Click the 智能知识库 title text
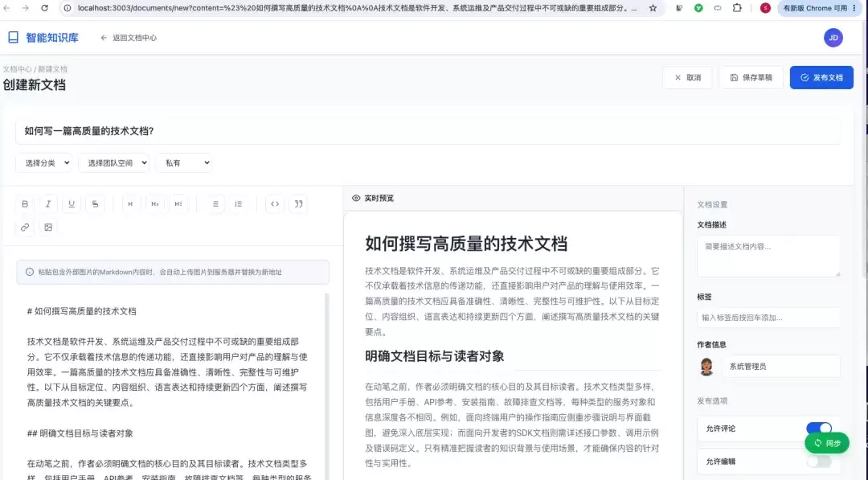Viewport: 868px width, 480px height. coord(52,38)
